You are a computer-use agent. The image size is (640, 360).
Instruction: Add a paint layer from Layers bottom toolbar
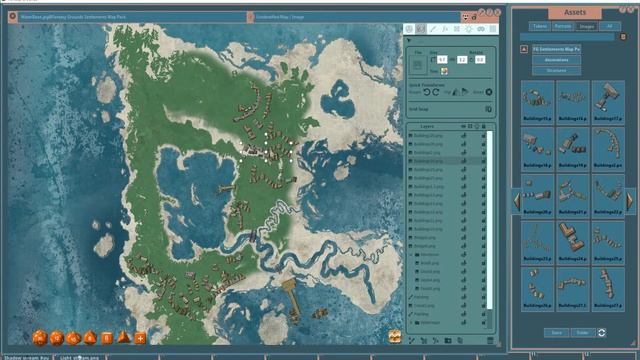[412, 340]
